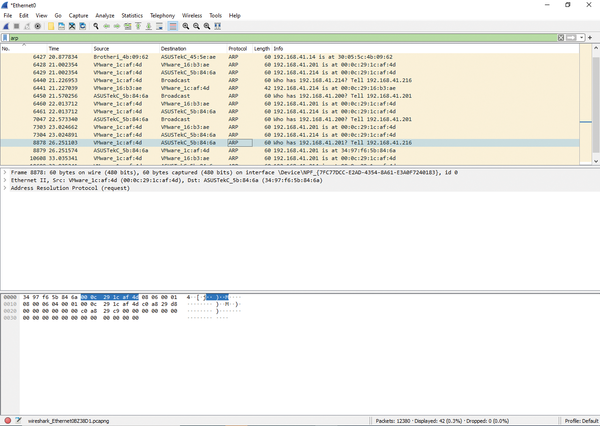The width and height of the screenshot is (600, 426).
Task: Open the Edit menu
Action: (x=24, y=16)
